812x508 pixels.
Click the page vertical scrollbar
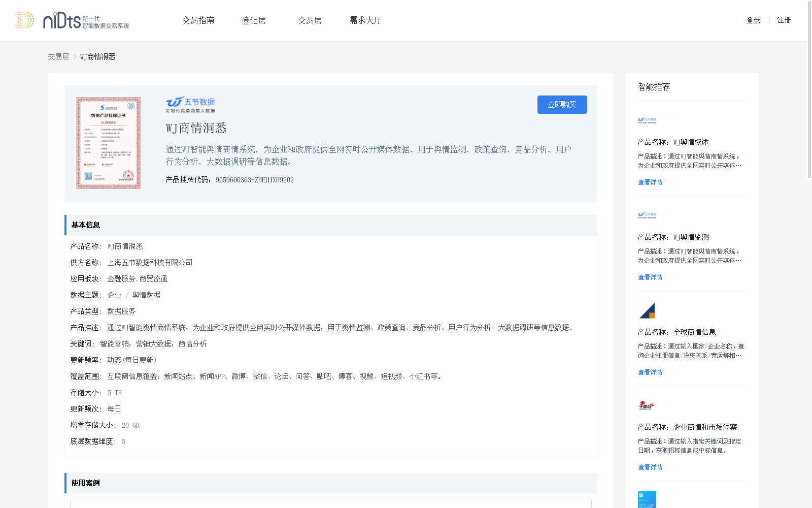coord(809,90)
